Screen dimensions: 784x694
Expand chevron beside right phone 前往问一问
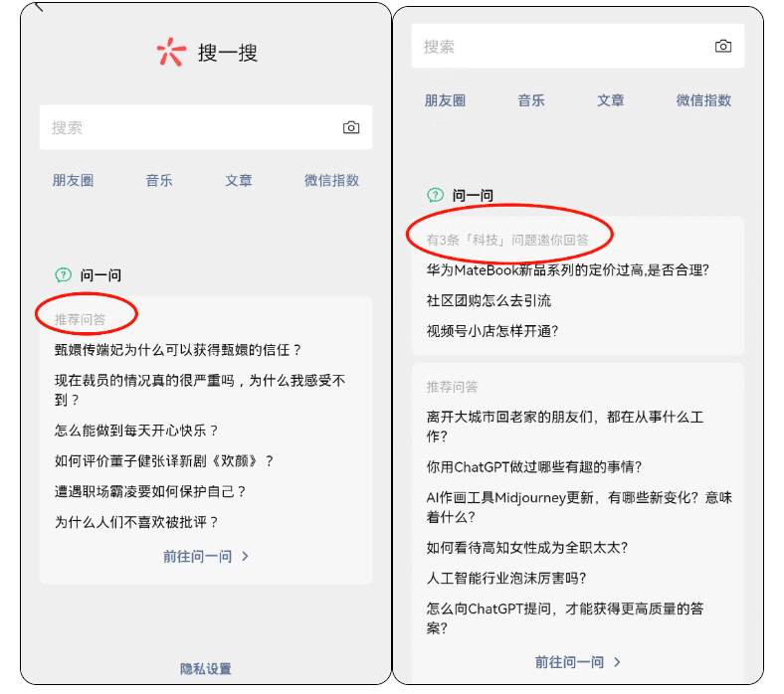pyautogui.click(x=617, y=662)
